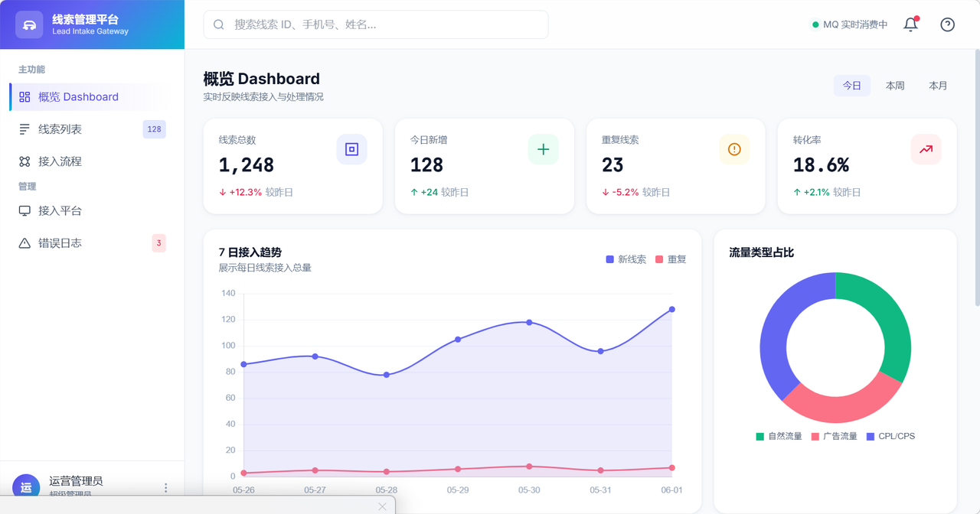Click the 140 y-axis label

click(228, 294)
